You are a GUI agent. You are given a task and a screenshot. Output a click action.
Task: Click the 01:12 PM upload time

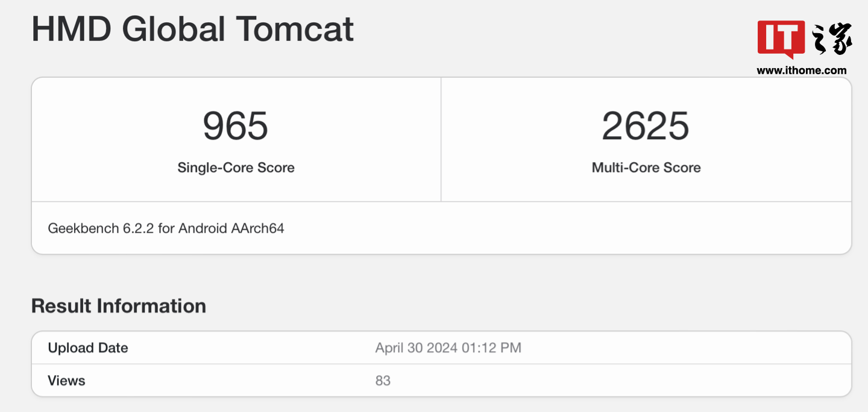(491, 348)
